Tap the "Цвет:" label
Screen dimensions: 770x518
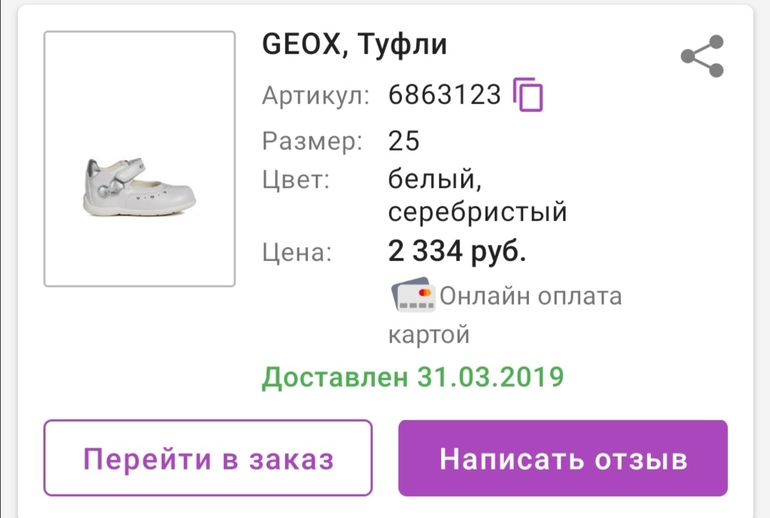pyautogui.click(x=295, y=180)
